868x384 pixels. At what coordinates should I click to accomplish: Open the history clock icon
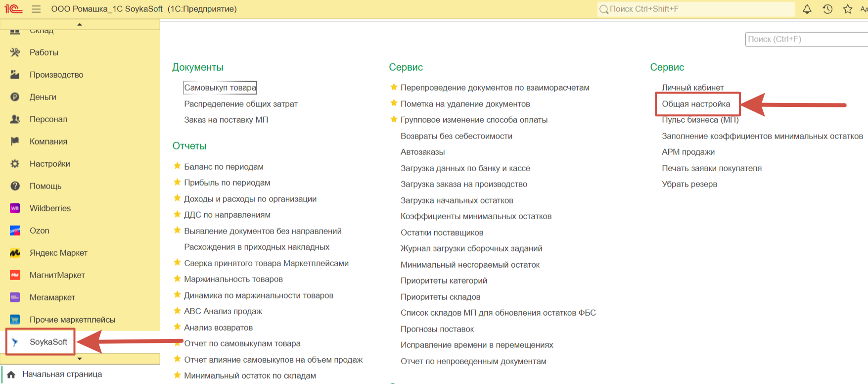coord(827,9)
